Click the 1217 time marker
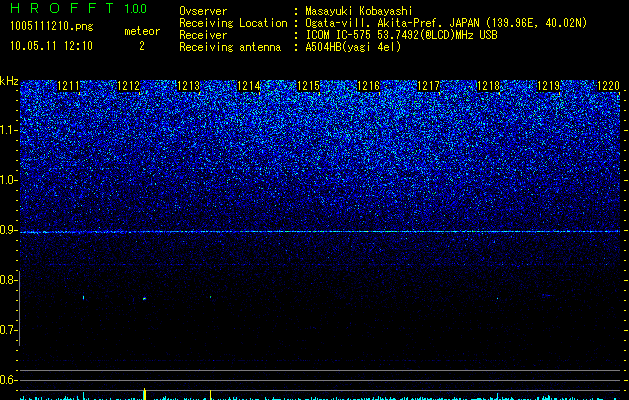Image resolution: width=629 pixels, height=400 pixels. [428, 86]
